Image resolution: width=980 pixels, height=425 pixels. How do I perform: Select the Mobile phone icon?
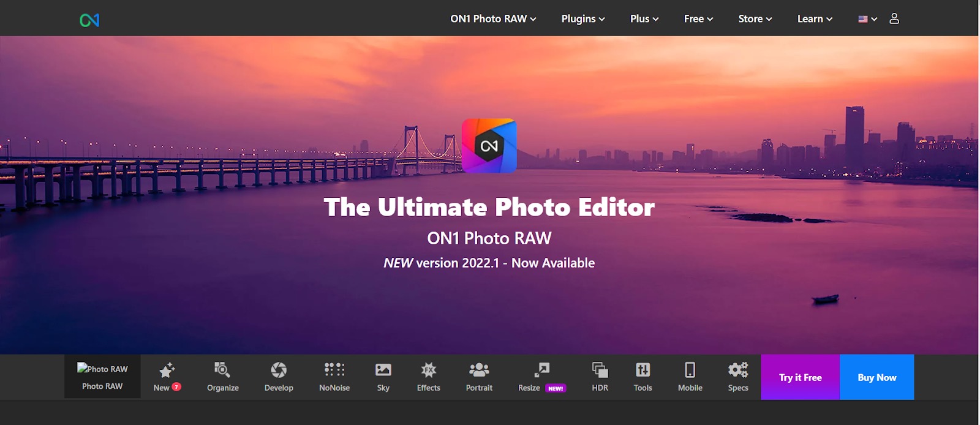(x=690, y=369)
